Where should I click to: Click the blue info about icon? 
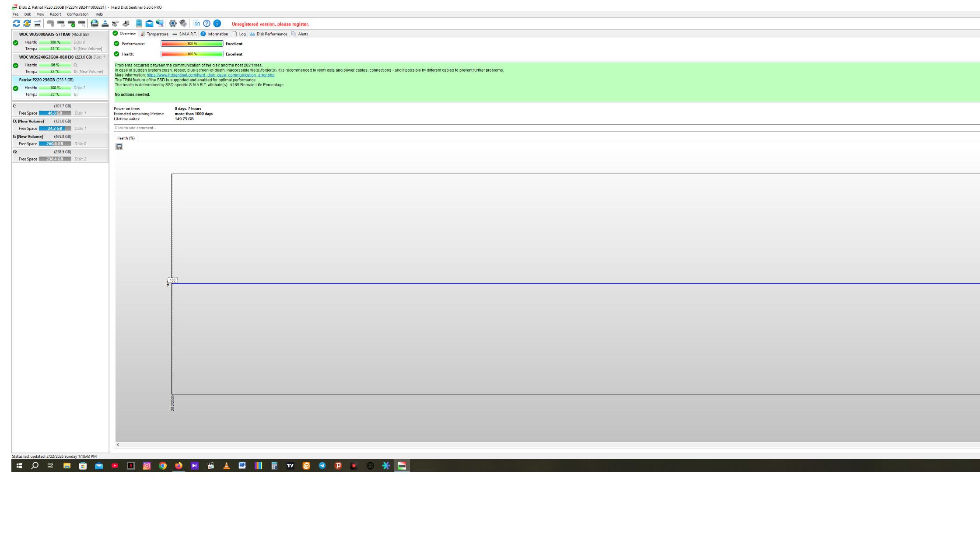[x=217, y=24]
